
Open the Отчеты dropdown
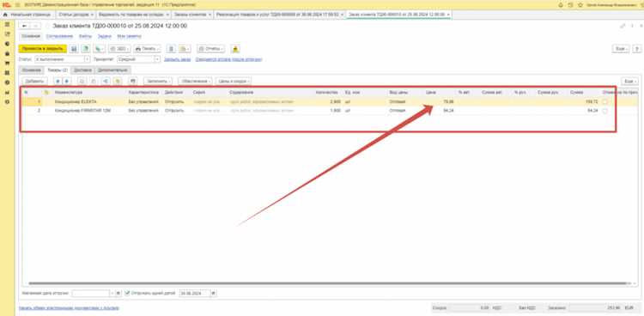(x=210, y=49)
